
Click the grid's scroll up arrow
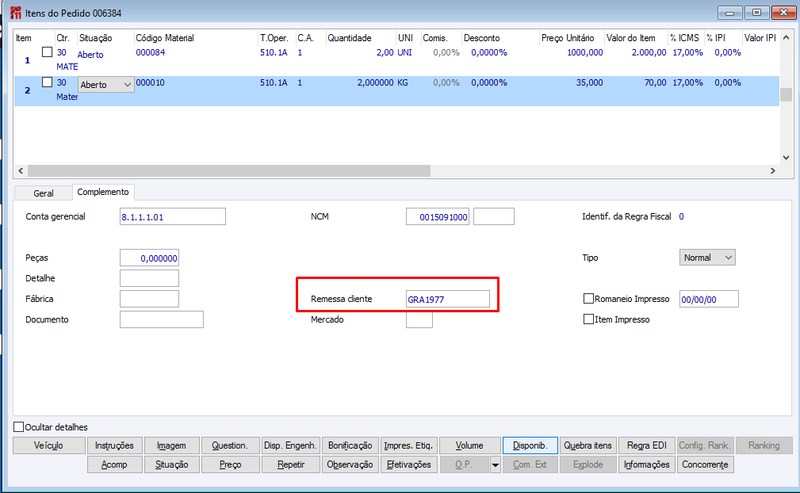pos(786,37)
